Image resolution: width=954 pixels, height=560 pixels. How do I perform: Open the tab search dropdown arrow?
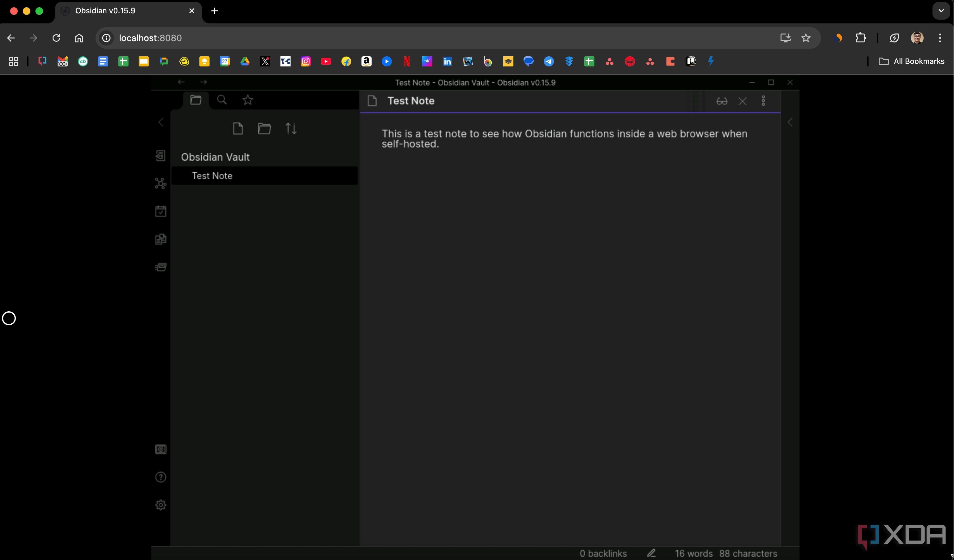pyautogui.click(x=941, y=10)
